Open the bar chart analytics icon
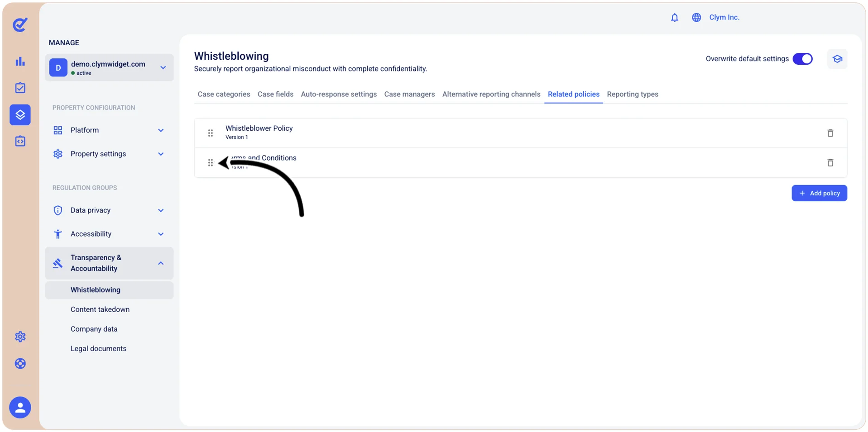 [20, 62]
